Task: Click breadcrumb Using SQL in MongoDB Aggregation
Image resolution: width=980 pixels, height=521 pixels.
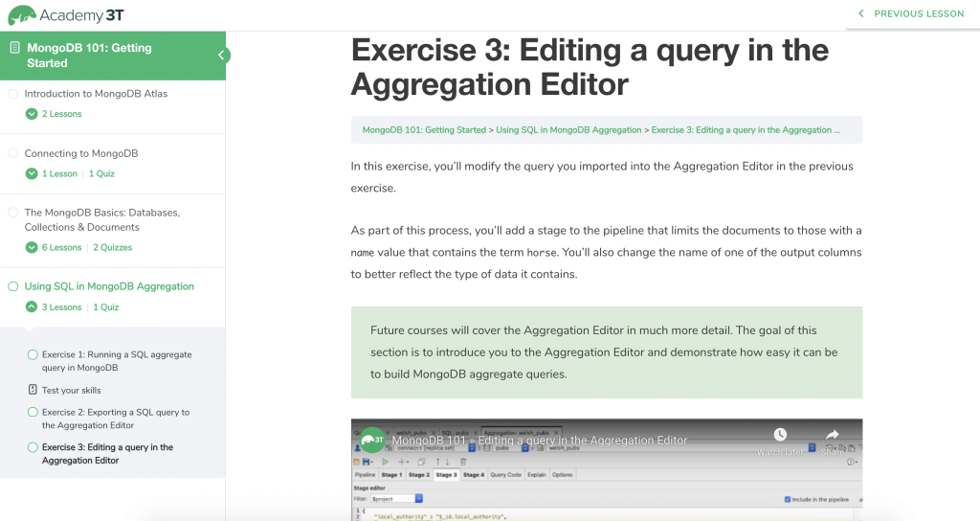Action: click(568, 130)
